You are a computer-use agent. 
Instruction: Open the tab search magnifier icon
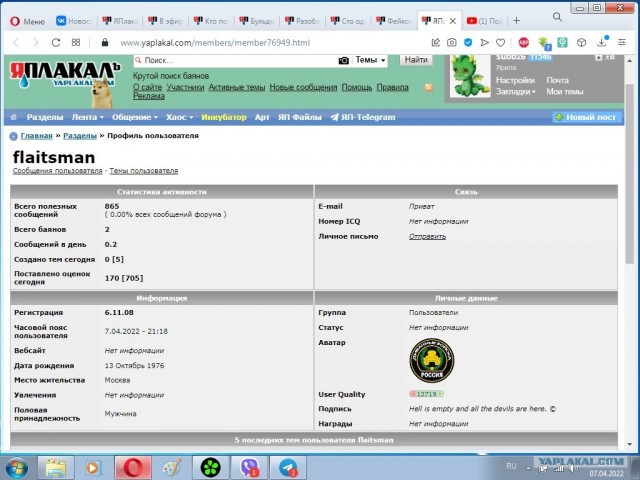(x=557, y=17)
